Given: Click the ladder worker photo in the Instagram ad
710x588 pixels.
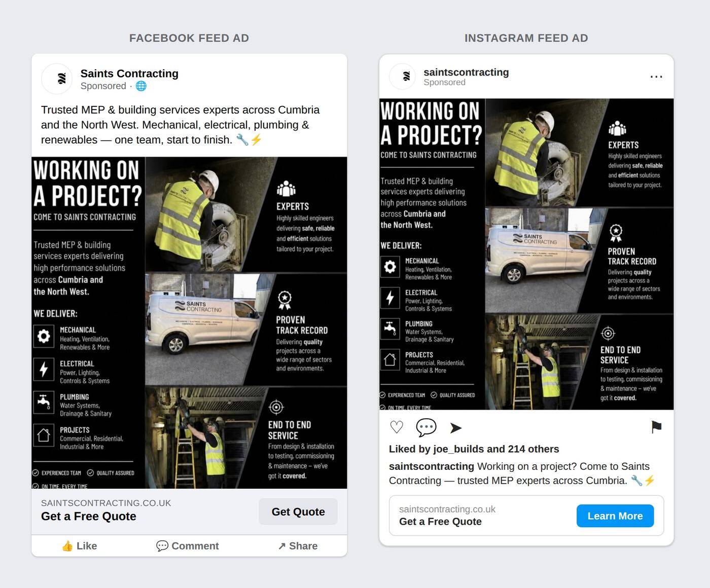Looking at the screenshot, I should pyautogui.click(x=540, y=362).
